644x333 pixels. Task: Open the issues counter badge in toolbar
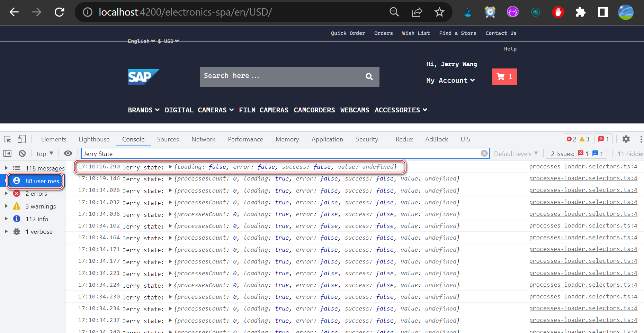pos(604,139)
